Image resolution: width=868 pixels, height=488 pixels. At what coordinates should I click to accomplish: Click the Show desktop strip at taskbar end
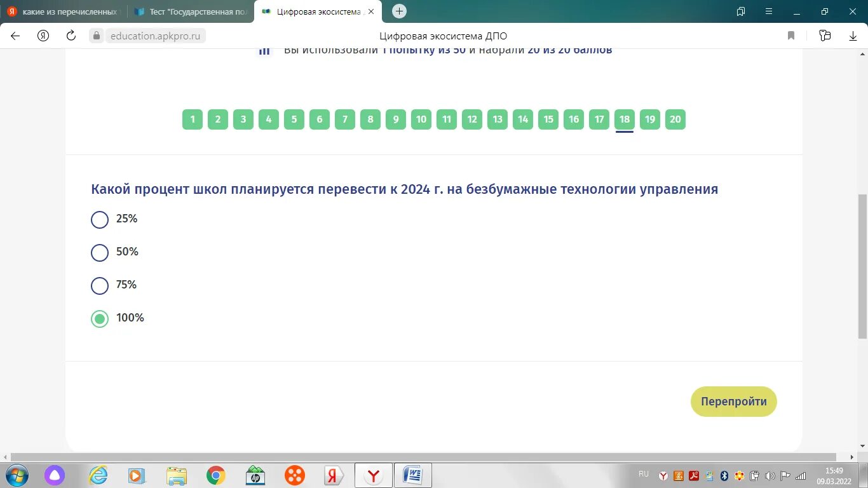click(x=864, y=475)
